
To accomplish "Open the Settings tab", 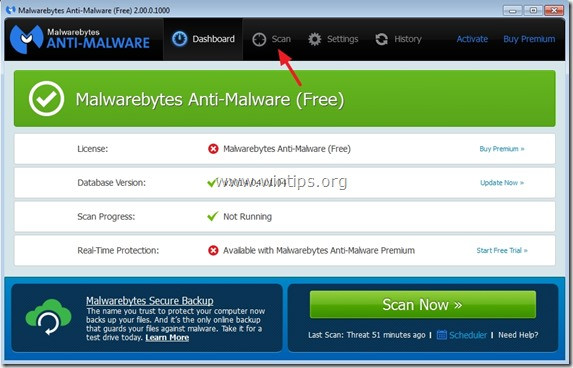I will [x=333, y=39].
